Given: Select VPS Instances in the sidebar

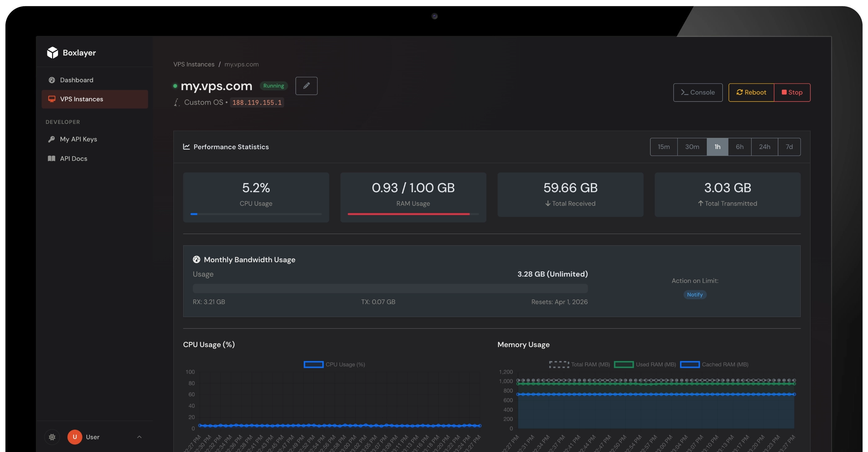Looking at the screenshot, I should (82, 99).
